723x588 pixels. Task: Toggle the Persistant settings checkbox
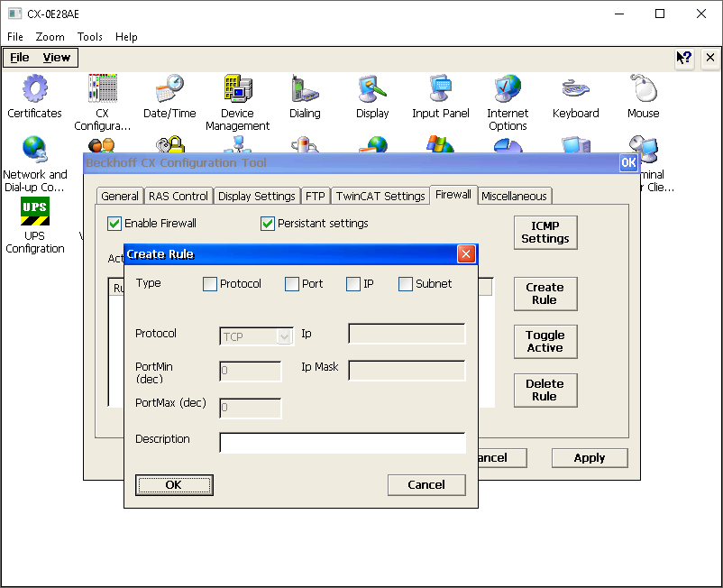tap(268, 224)
